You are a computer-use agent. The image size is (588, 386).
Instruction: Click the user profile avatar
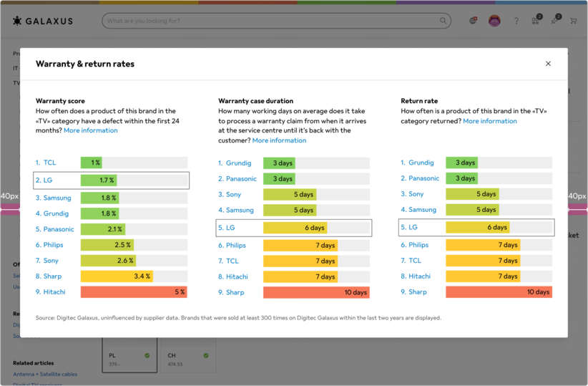[x=494, y=21]
